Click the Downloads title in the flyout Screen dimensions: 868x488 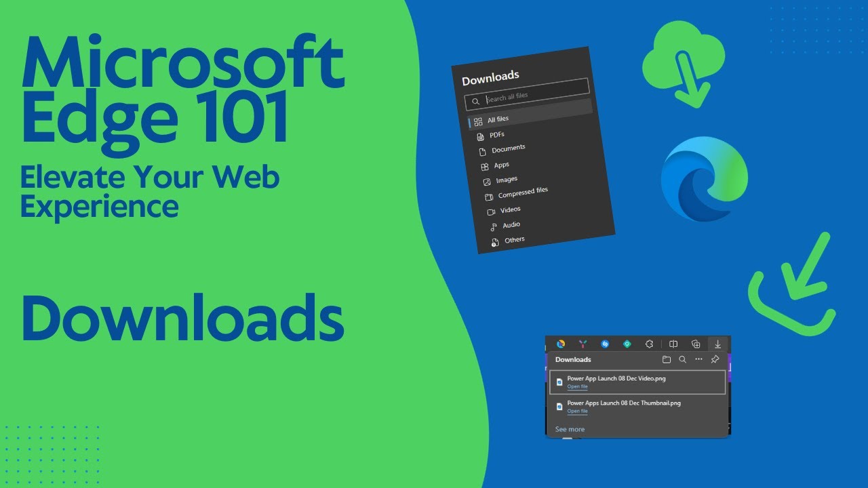click(x=573, y=360)
